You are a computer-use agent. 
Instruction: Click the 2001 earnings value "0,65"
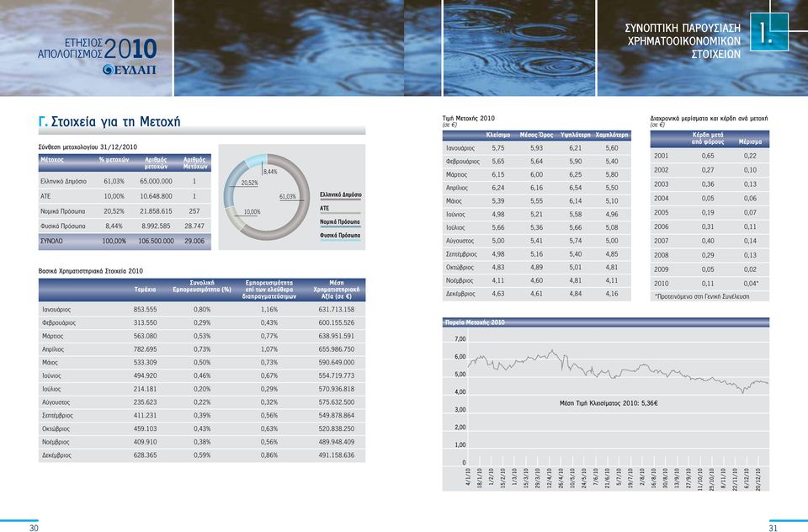708,156
